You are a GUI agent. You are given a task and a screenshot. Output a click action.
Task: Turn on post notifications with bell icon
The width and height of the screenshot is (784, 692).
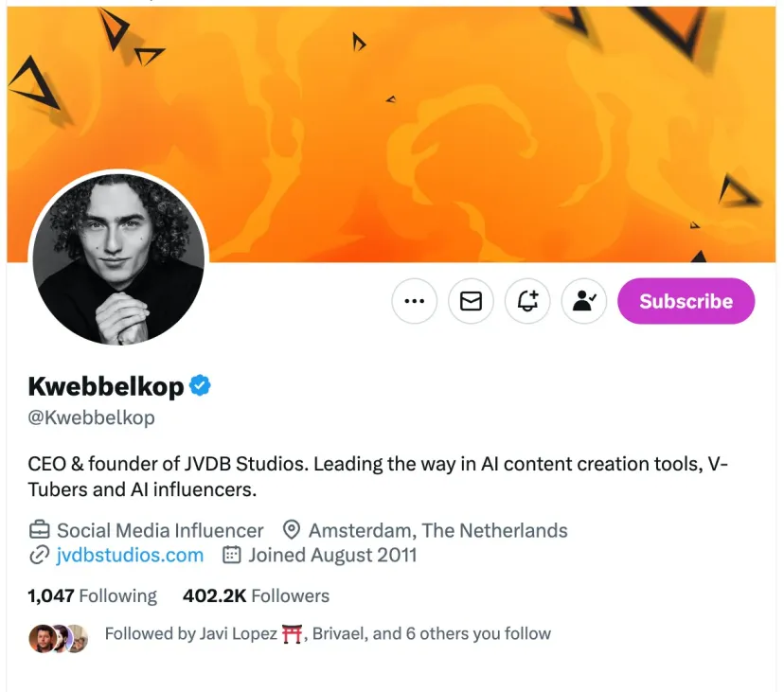click(527, 301)
